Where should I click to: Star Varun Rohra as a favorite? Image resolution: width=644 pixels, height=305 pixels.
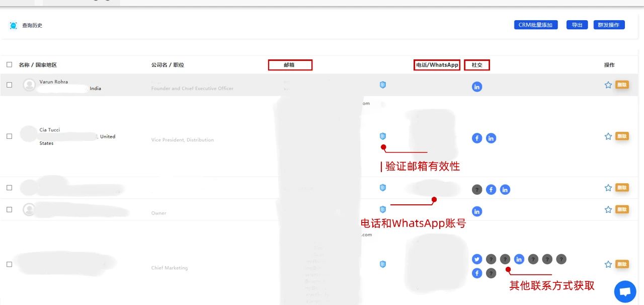pyautogui.click(x=608, y=85)
